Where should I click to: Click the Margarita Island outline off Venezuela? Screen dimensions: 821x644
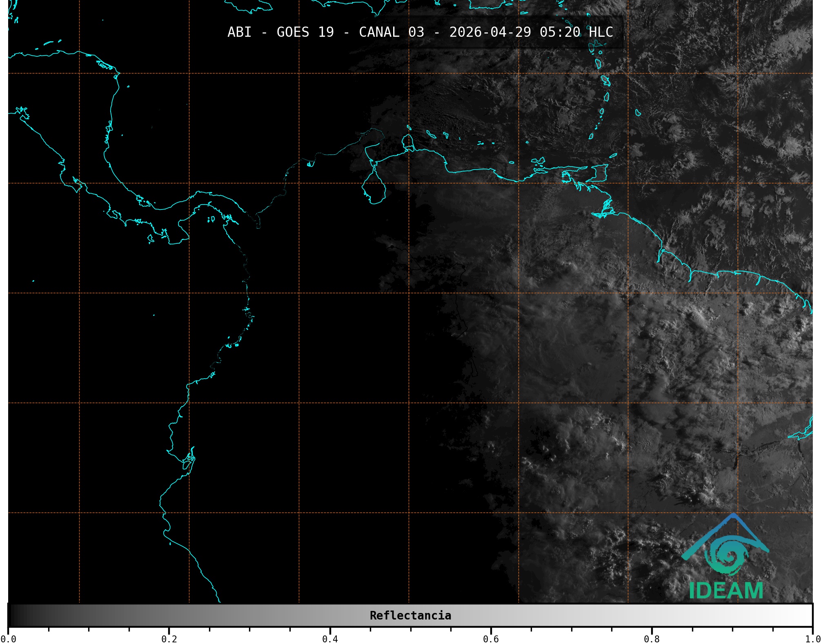pyautogui.click(x=539, y=161)
